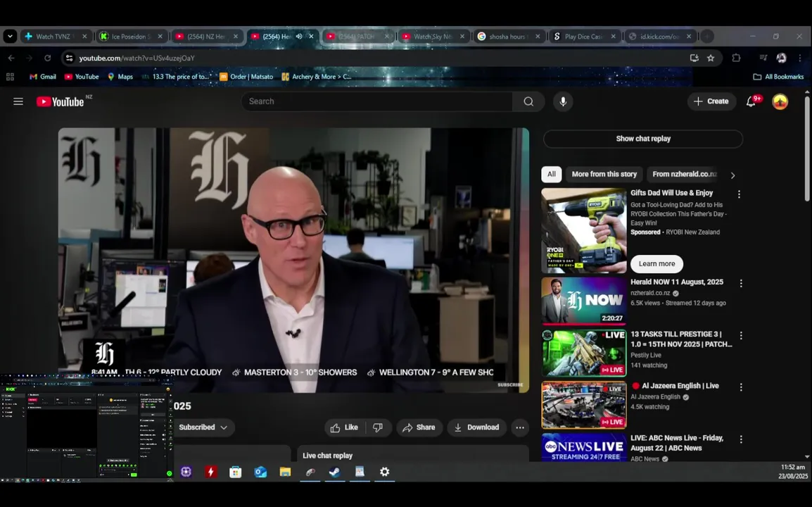
Task: Open Microsoft Store from the taskbar
Action: click(236, 472)
